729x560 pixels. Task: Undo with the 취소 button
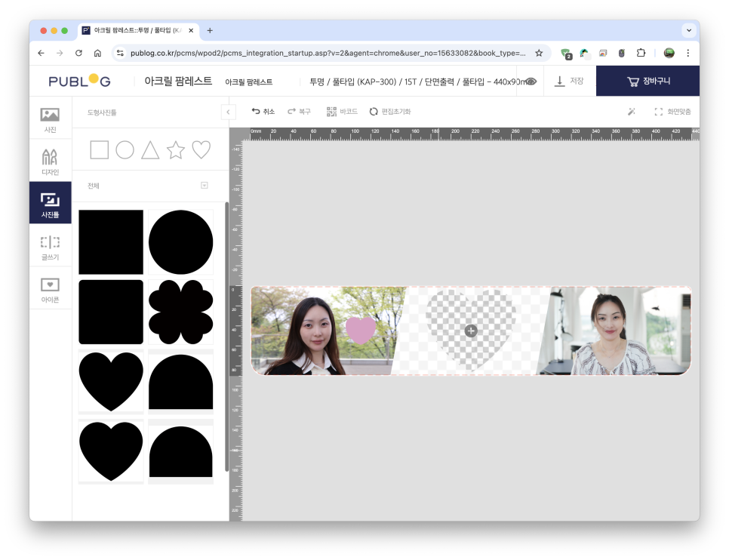(263, 112)
